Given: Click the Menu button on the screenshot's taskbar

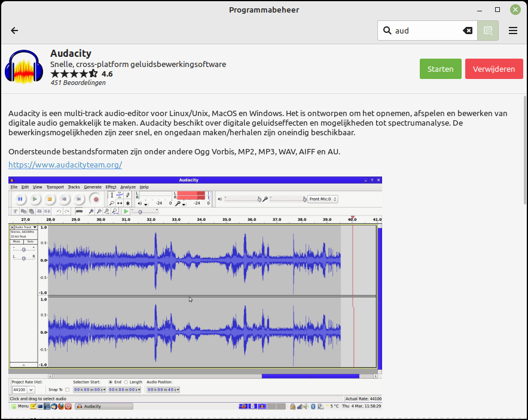Looking at the screenshot, I should click(x=20, y=406).
